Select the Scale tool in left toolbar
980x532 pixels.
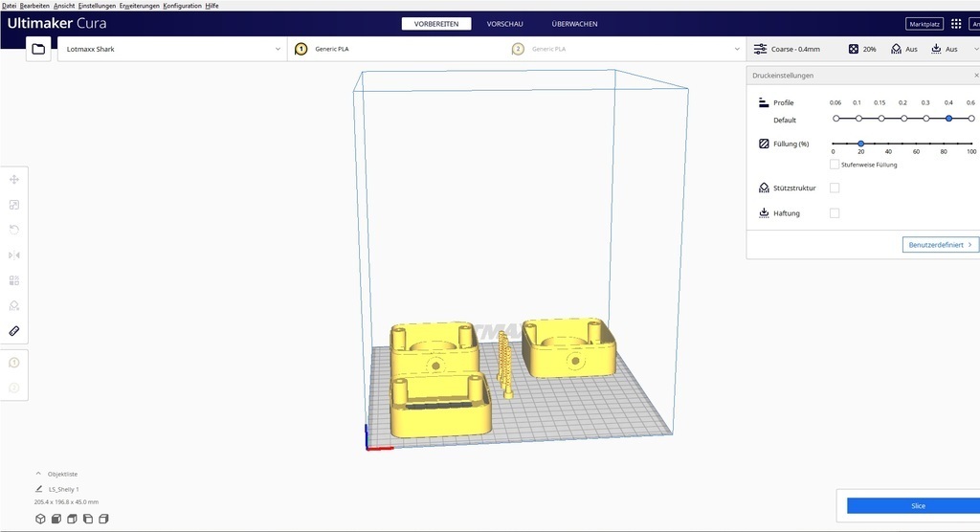point(14,205)
